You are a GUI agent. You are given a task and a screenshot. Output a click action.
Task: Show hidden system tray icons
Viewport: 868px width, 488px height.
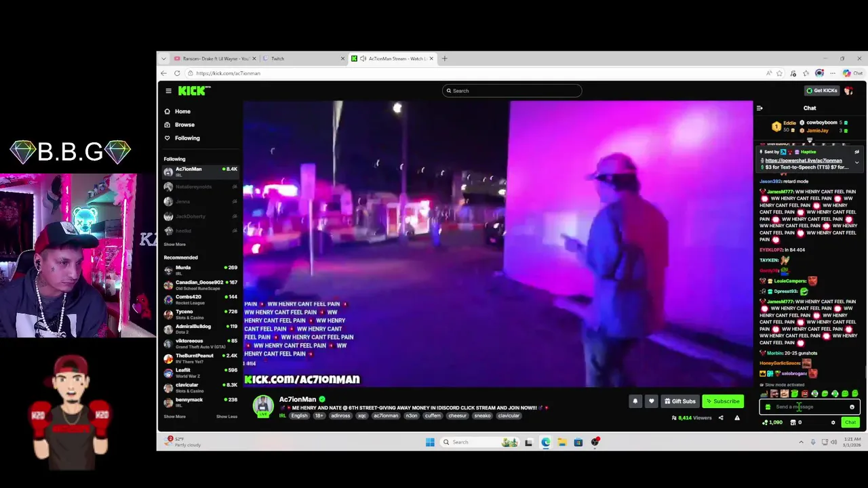point(801,442)
